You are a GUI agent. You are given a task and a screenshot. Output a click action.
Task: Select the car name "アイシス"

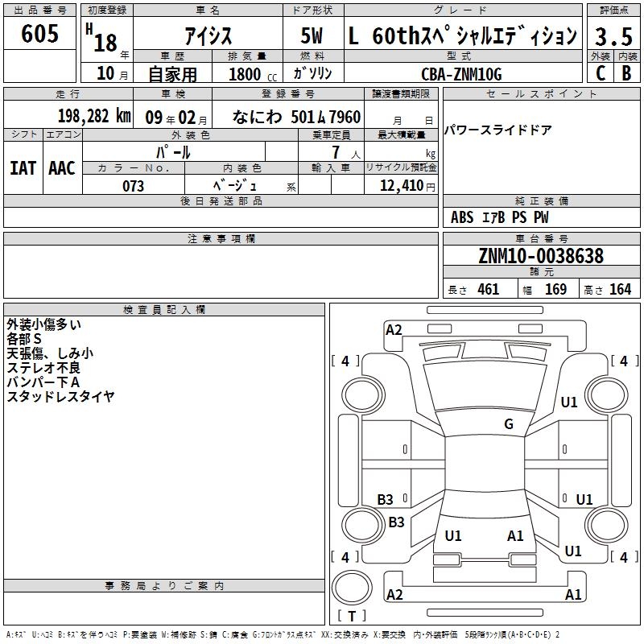click(x=208, y=35)
